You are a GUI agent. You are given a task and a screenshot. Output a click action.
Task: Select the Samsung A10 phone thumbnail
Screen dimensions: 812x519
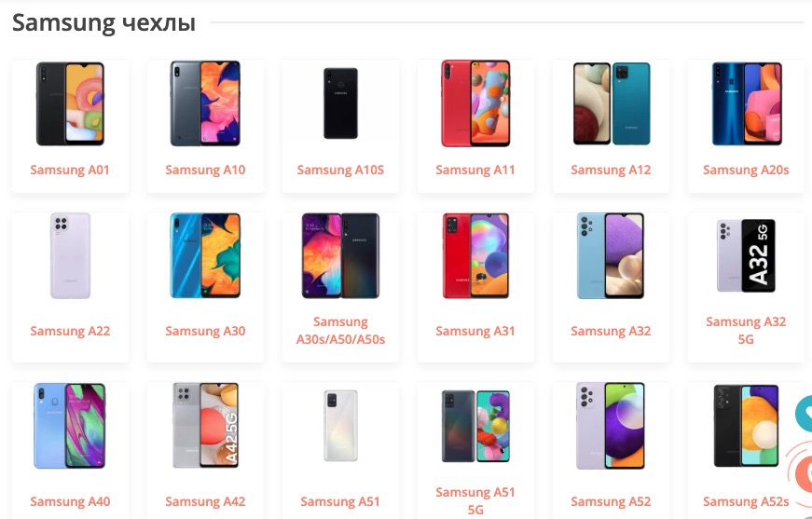pos(205,103)
